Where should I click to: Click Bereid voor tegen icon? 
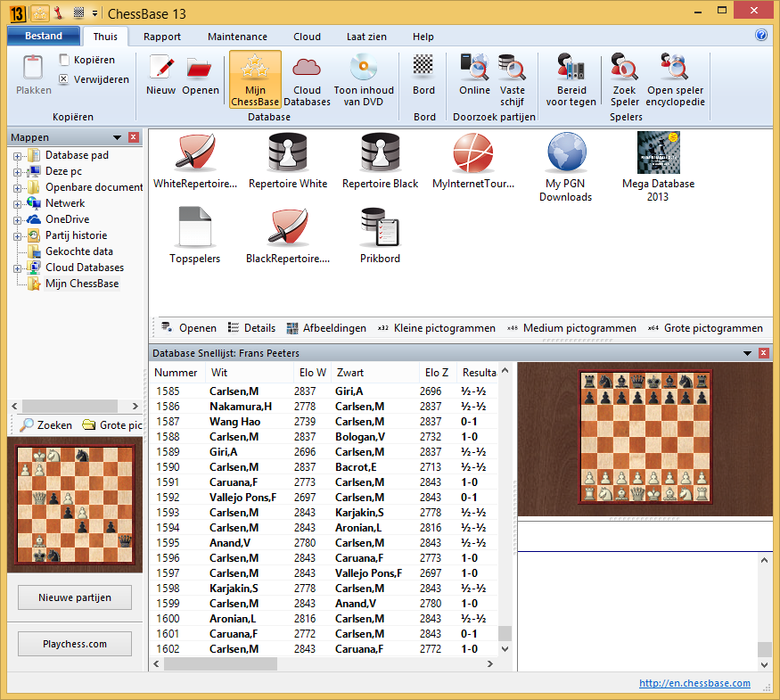click(571, 67)
